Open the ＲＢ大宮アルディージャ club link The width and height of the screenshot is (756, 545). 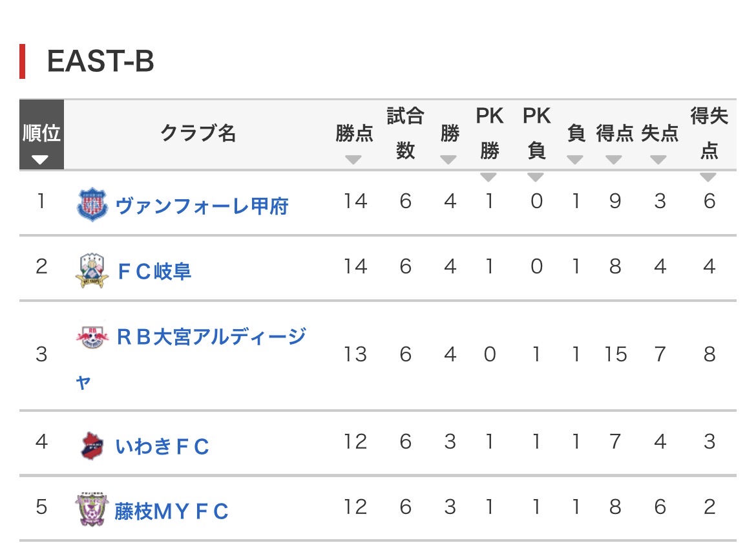point(210,337)
